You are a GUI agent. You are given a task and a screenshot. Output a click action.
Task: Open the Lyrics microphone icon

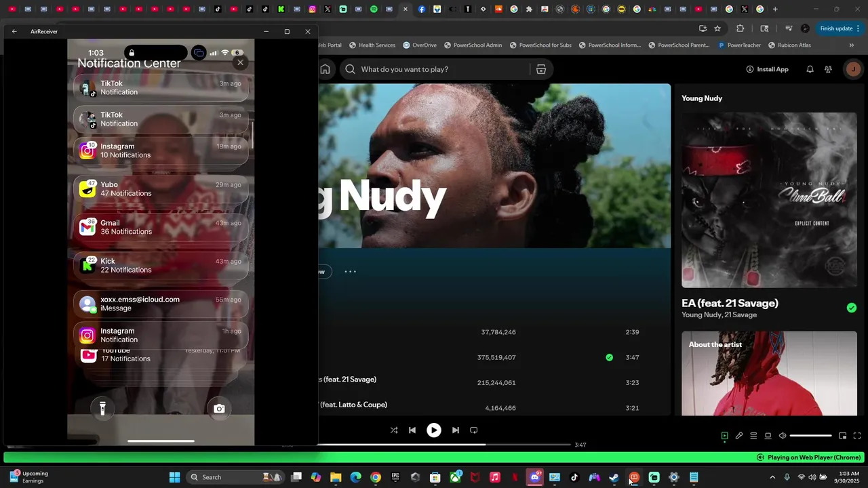739,436
